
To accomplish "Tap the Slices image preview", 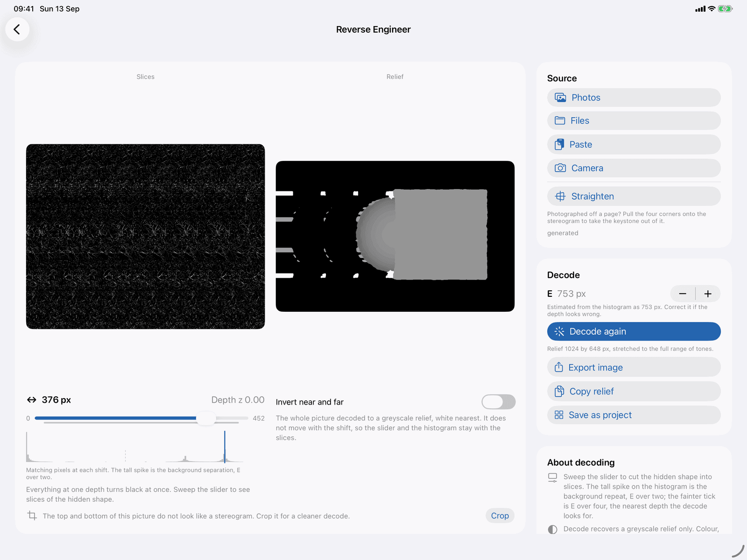I will pos(145,237).
